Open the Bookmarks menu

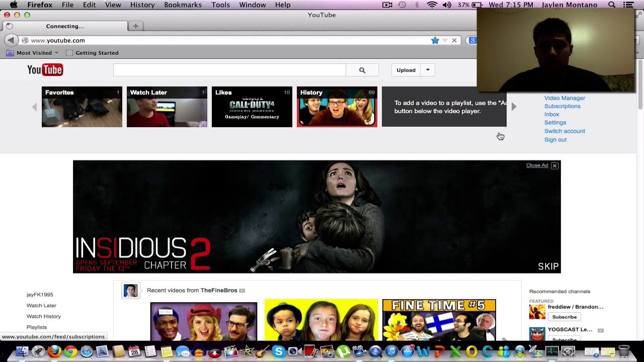(183, 5)
